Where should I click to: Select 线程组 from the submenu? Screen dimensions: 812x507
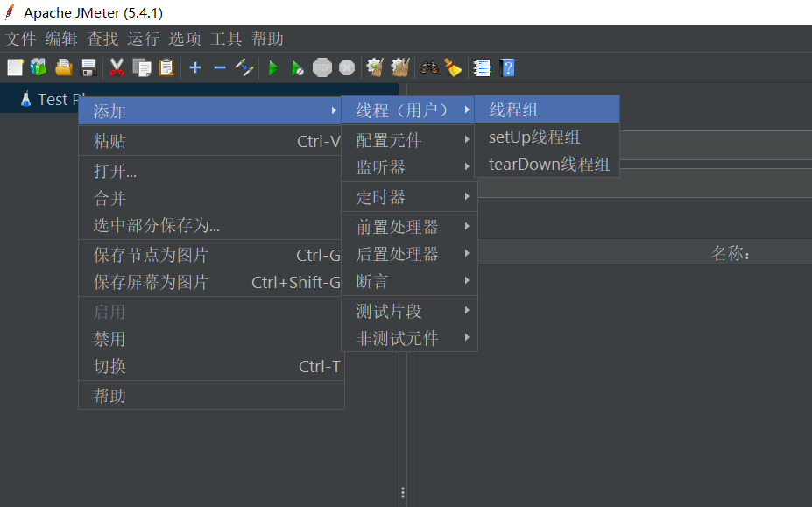pyautogui.click(x=547, y=109)
